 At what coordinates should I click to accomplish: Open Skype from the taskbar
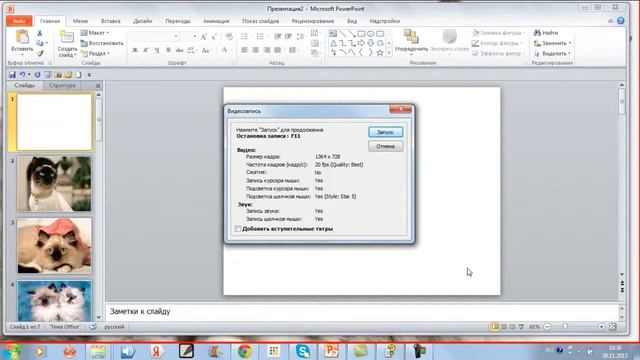tap(302, 351)
